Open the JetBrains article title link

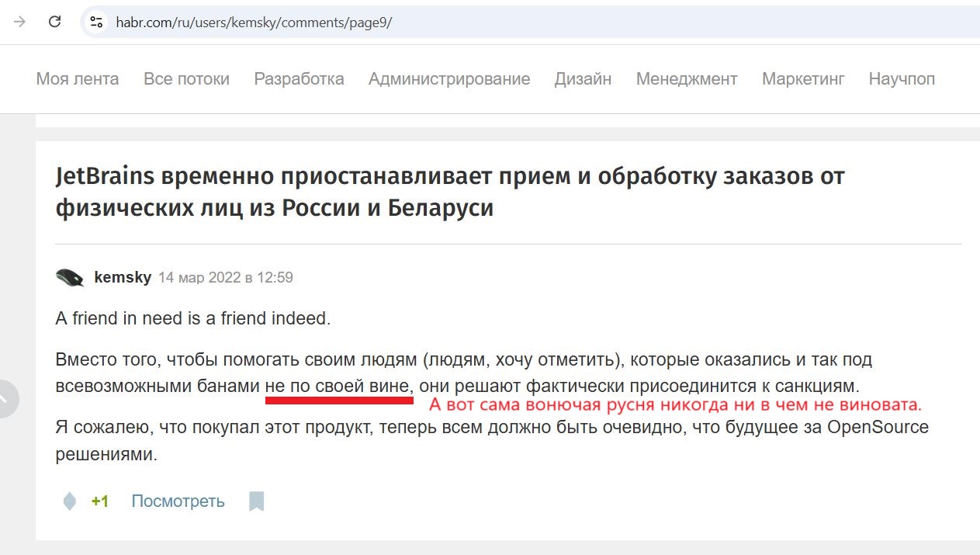[450, 193]
